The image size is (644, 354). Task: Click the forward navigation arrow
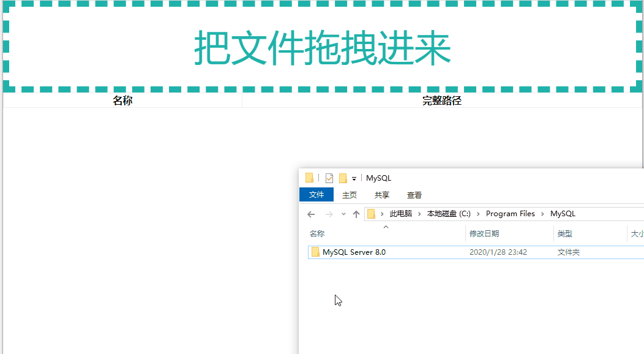[x=328, y=214]
